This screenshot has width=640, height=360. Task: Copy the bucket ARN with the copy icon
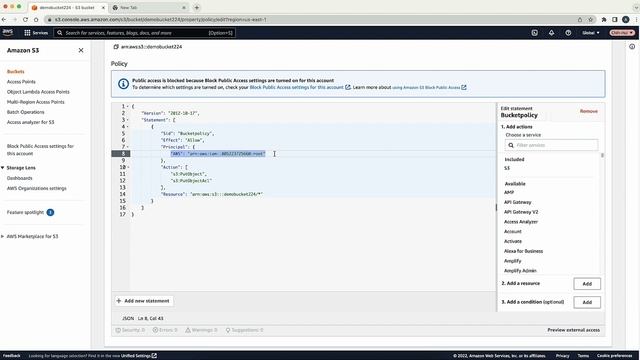116,47
